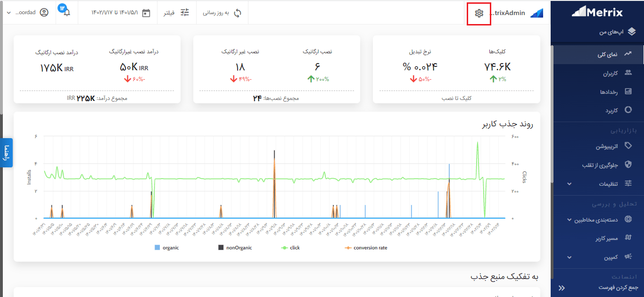Click the به روز رسانی button
The height and width of the screenshot is (297, 644).
tap(222, 13)
